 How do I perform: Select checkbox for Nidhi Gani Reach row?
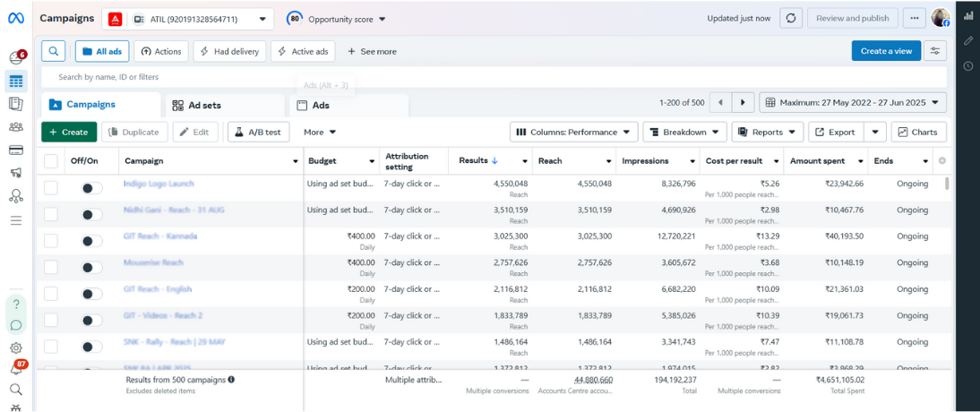51,214
